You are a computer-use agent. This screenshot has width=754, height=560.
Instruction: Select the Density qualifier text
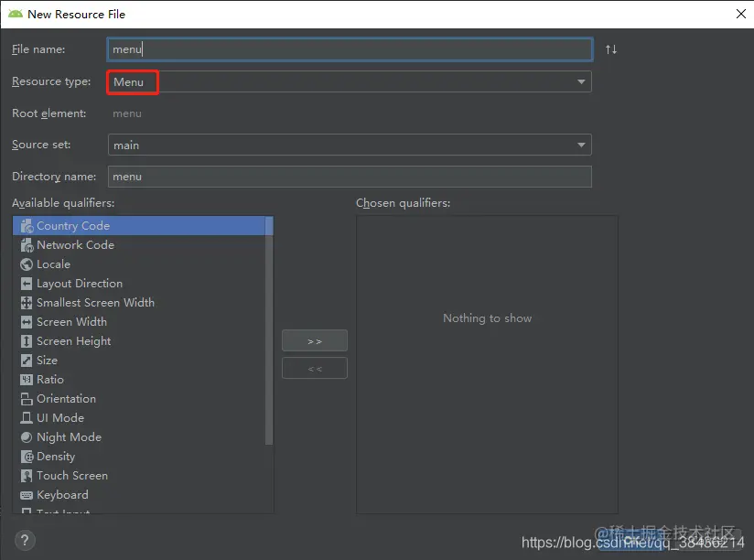point(56,457)
